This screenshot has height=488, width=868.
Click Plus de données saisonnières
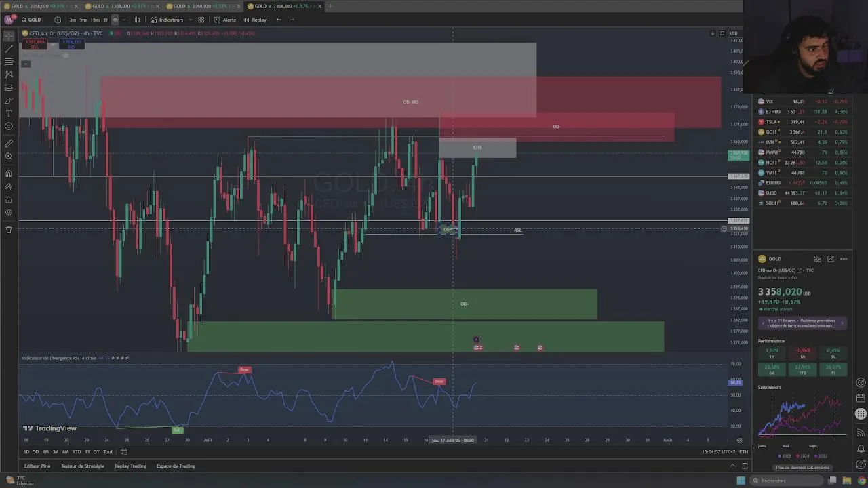[803, 468]
